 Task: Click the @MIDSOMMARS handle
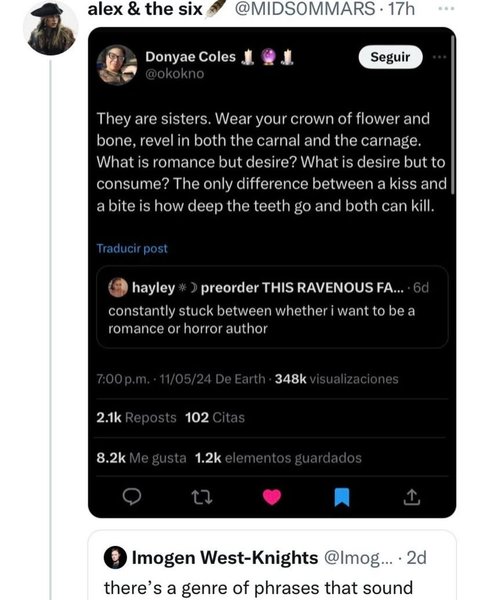[x=305, y=9]
